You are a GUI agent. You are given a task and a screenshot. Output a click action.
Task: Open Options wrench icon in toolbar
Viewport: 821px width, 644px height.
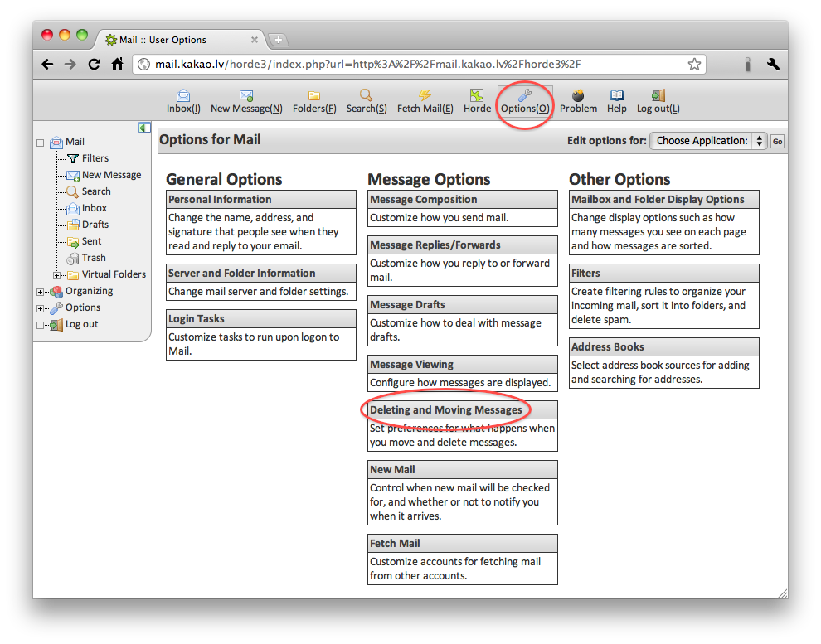[x=525, y=95]
